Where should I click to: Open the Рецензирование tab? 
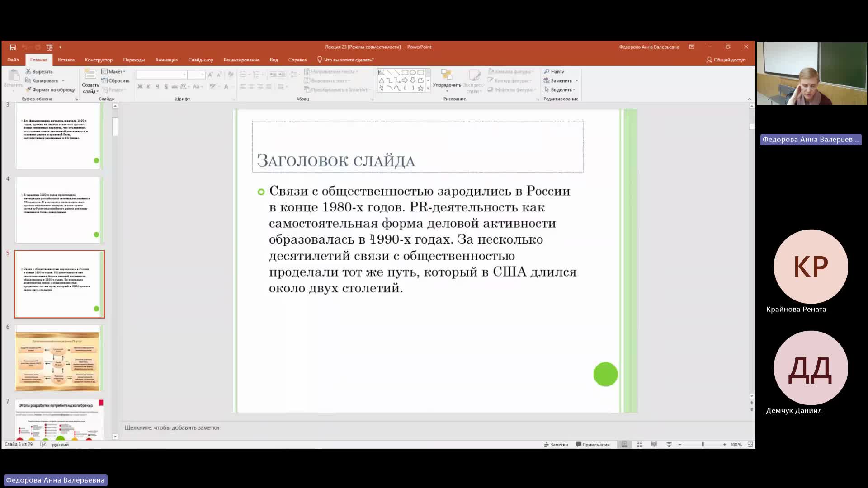[241, 60]
